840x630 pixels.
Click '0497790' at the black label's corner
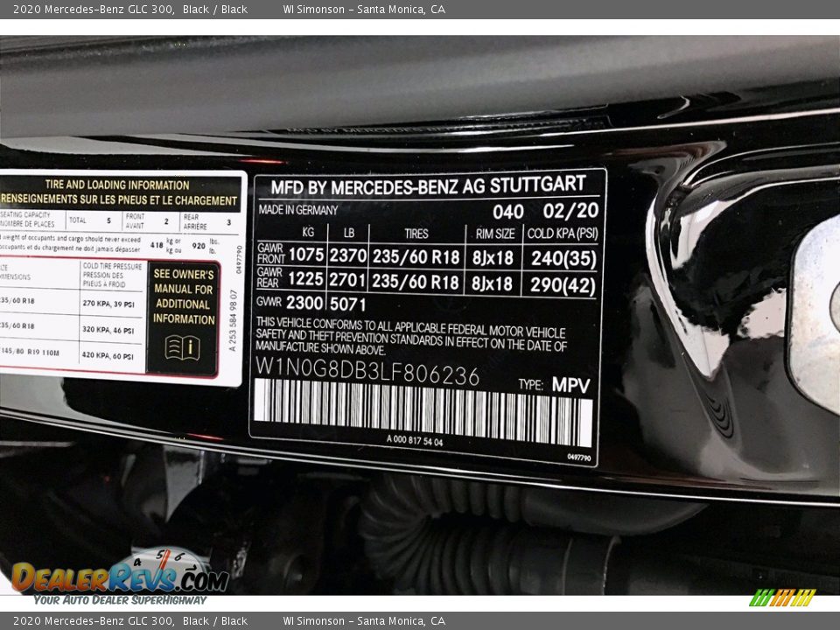point(578,458)
